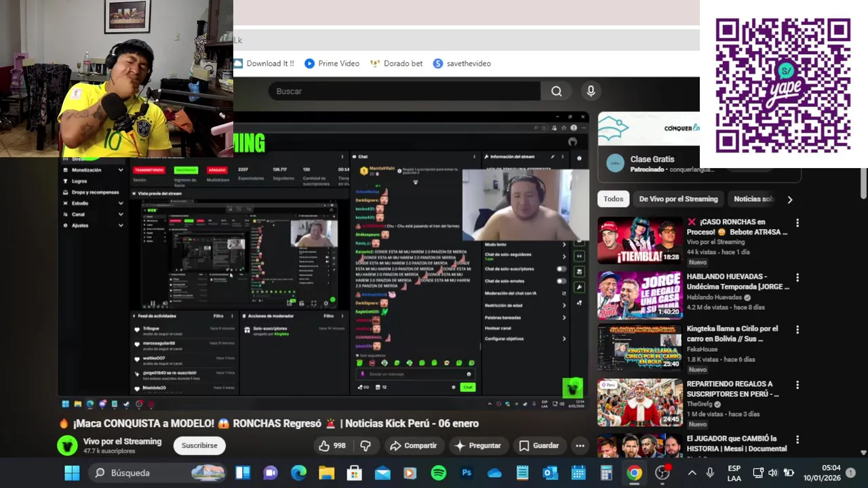Viewport: 868px width, 488px height.
Task: Open Photoshop from the taskbar
Action: (467, 472)
